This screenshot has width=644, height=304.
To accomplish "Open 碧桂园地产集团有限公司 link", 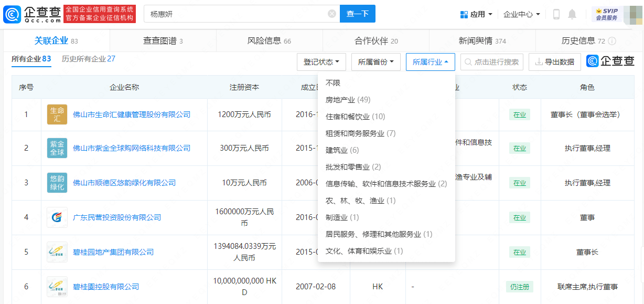I will point(113,252).
